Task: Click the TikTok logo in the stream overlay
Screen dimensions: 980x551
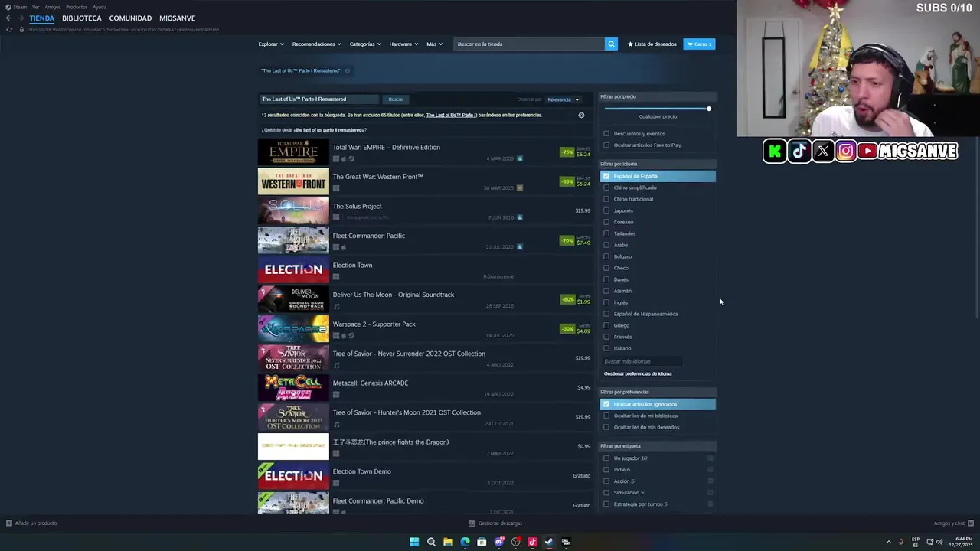Action: coord(799,152)
